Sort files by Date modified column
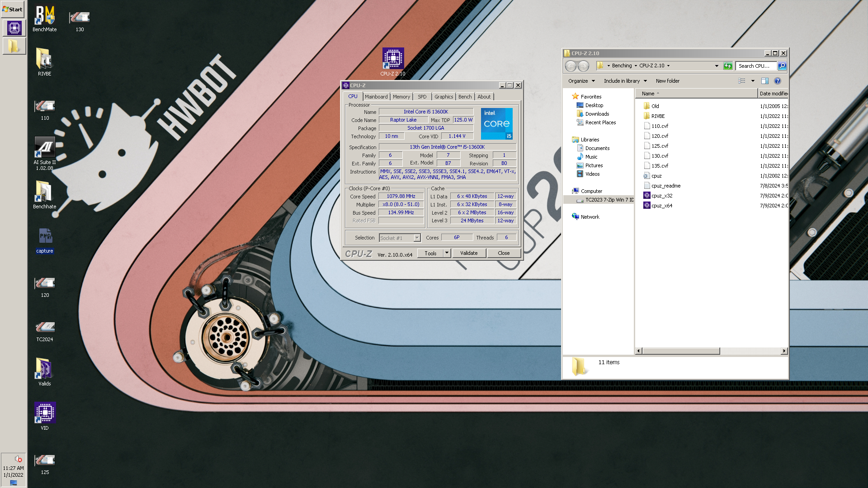The height and width of the screenshot is (488, 868). 773,94
